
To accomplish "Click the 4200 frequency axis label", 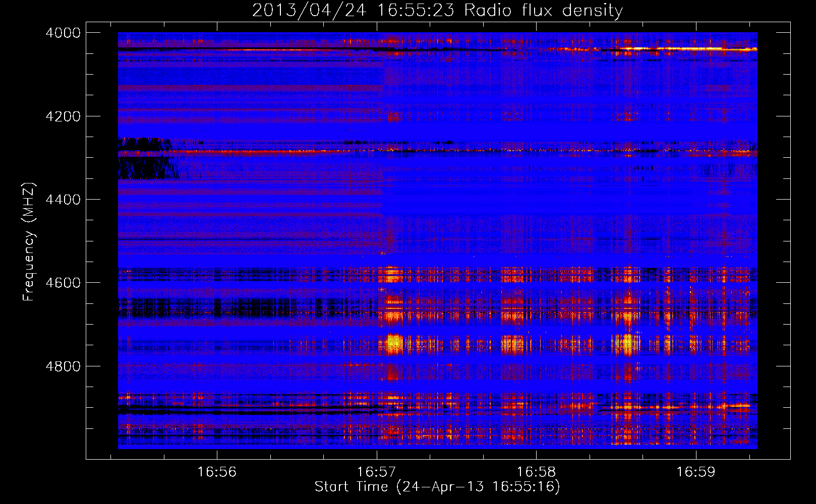I will click(63, 116).
